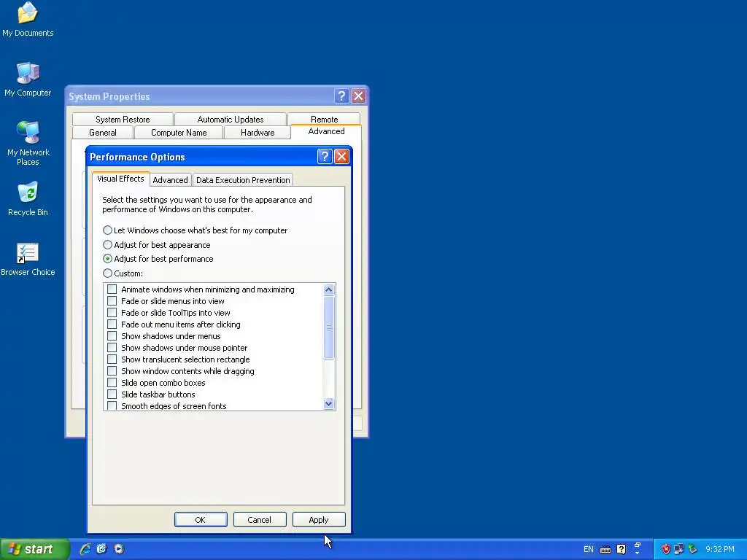The width and height of the screenshot is (747, 560).
Task: Click the Performance Options help question button
Action: pos(325,156)
